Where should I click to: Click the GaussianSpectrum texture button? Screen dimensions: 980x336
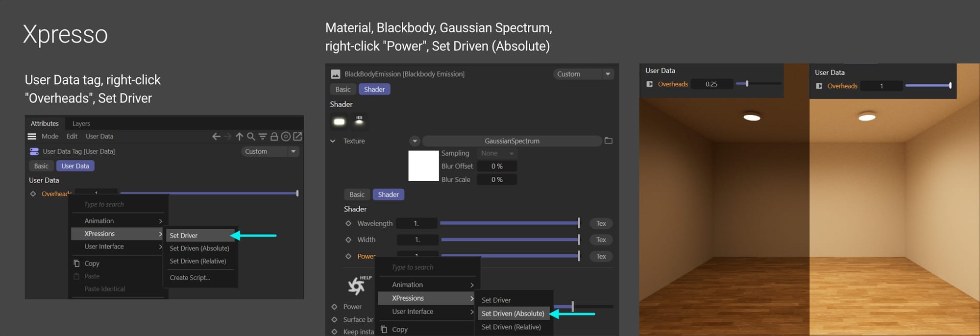[x=512, y=141]
